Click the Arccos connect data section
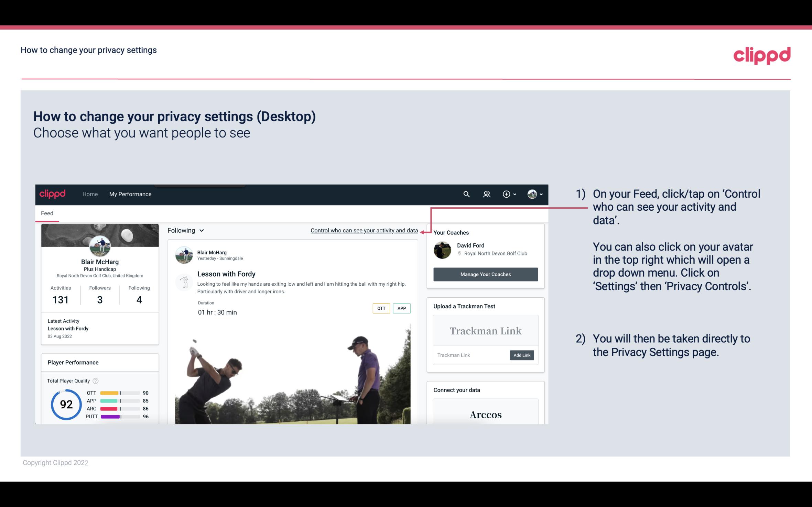Image resolution: width=812 pixels, height=507 pixels. tap(485, 414)
